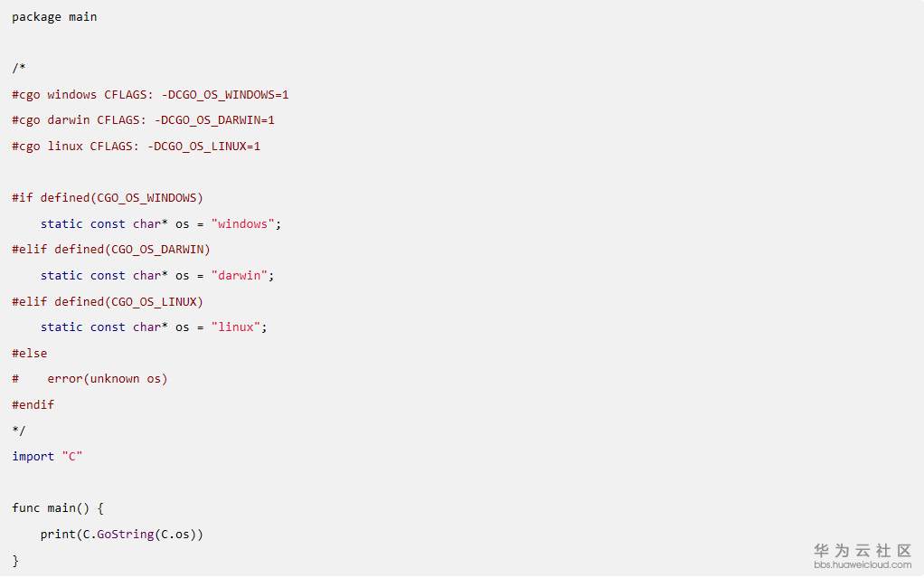Screen dimensions: 924x578
Task: Click the "GoString" method name
Action: [126, 535]
